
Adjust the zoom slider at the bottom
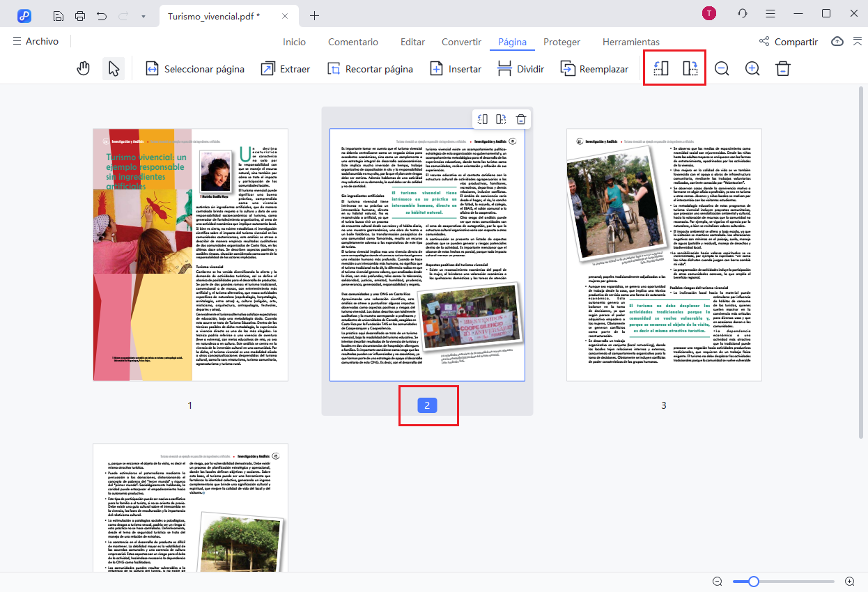pos(752,580)
